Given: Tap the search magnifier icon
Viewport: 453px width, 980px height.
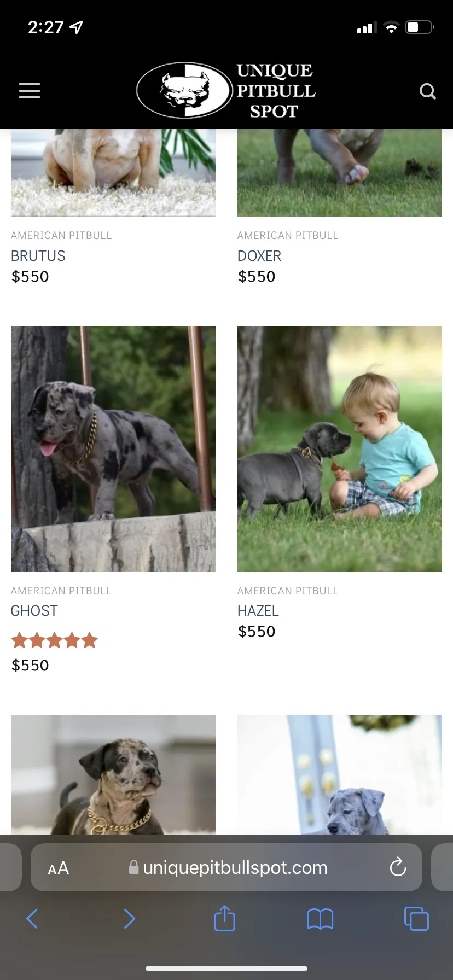Looking at the screenshot, I should [x=427, y=91].
